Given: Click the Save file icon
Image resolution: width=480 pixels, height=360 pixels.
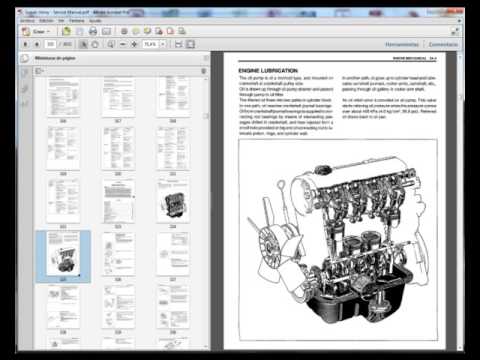Looking at the screenshot, I should (x=80, y=31).
